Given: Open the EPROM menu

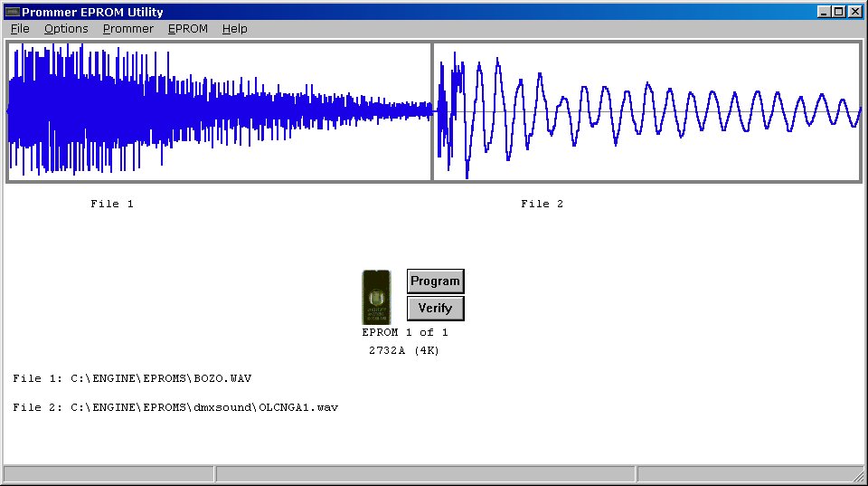Looking at the screenshot, I should tap(187, 29).
